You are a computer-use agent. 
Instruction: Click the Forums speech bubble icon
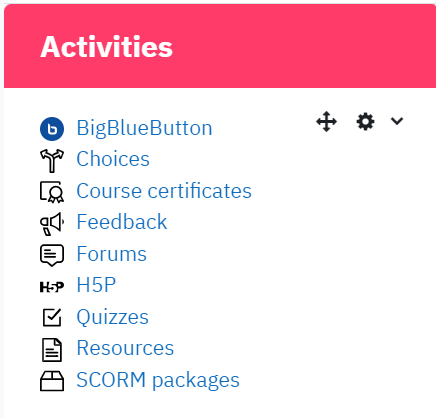pyautogui.click(x=52, y=255)
